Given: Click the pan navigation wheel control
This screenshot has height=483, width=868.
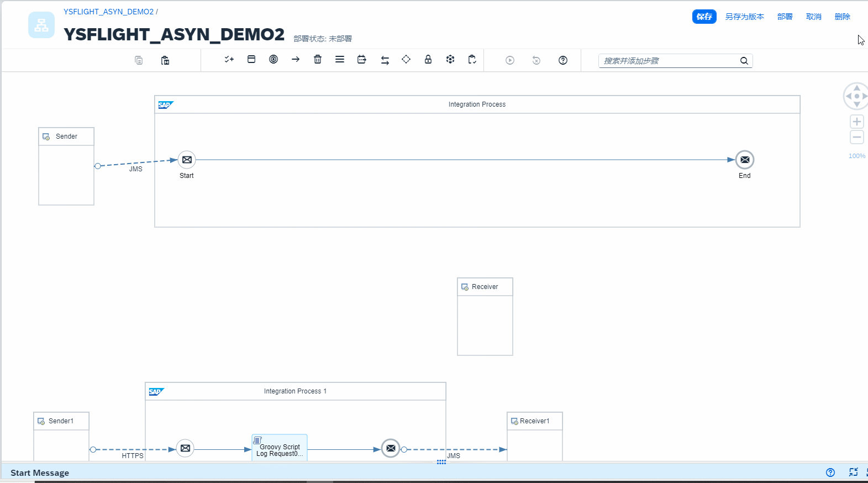Looking at the screenshot, I should pyautogui.click(x=856, y=96).
